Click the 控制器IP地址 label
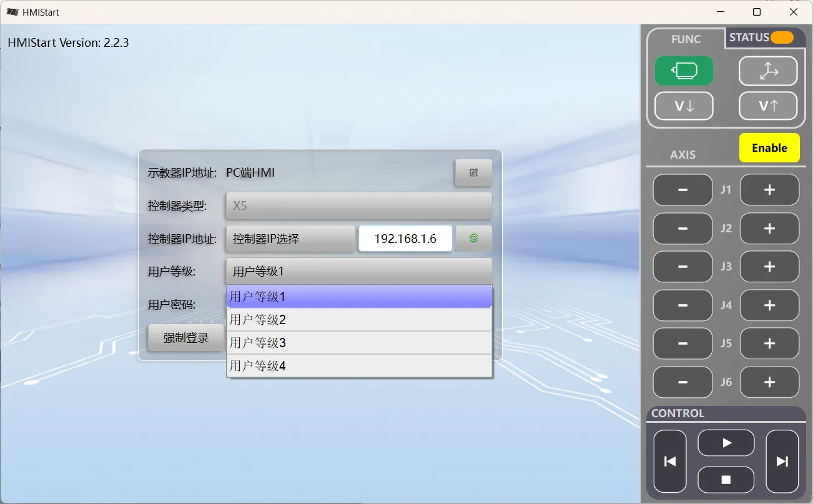 [x=182, y=239]
